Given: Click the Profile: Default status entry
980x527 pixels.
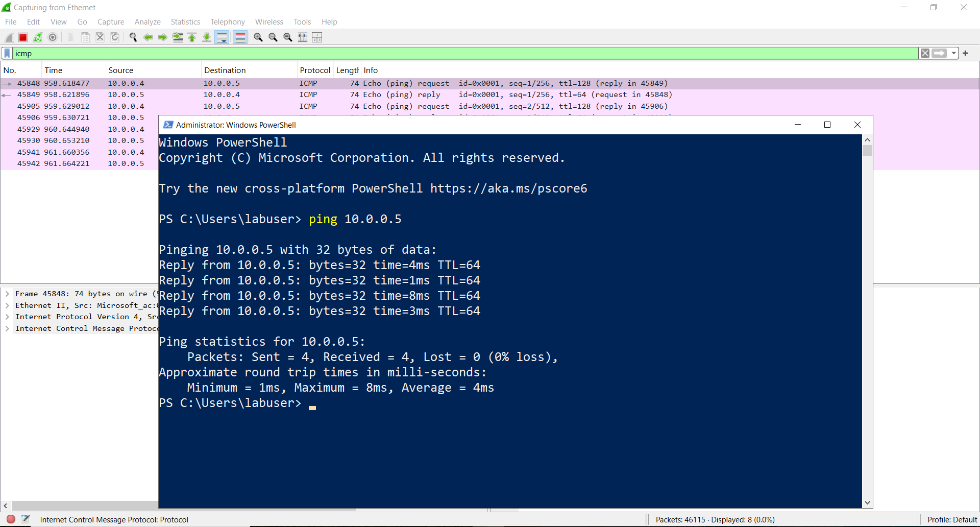Looking at the screenshot, I should pos(952,519).
